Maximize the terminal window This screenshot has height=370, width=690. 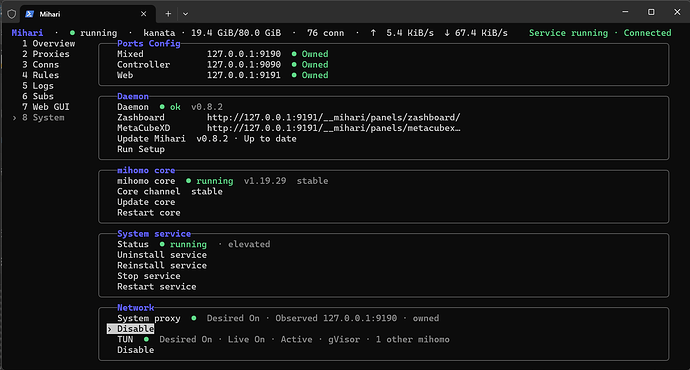click(x=651, y=12)
